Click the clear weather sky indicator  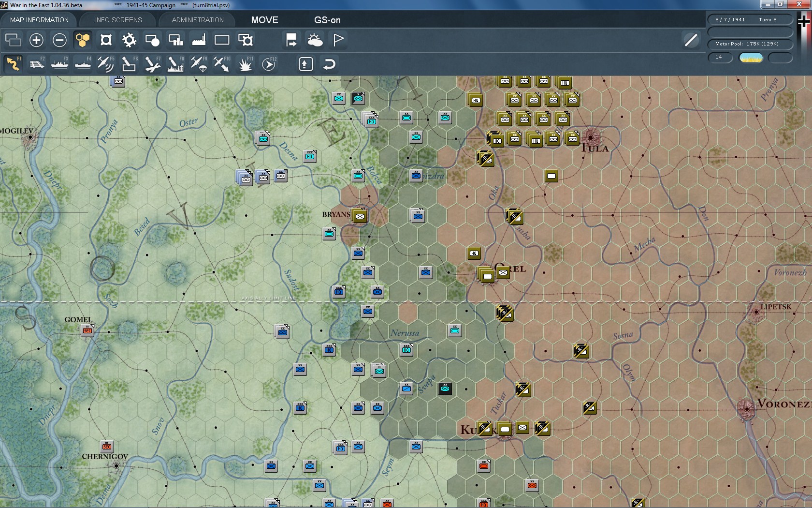pyautogui.click(x=751, y=58)
